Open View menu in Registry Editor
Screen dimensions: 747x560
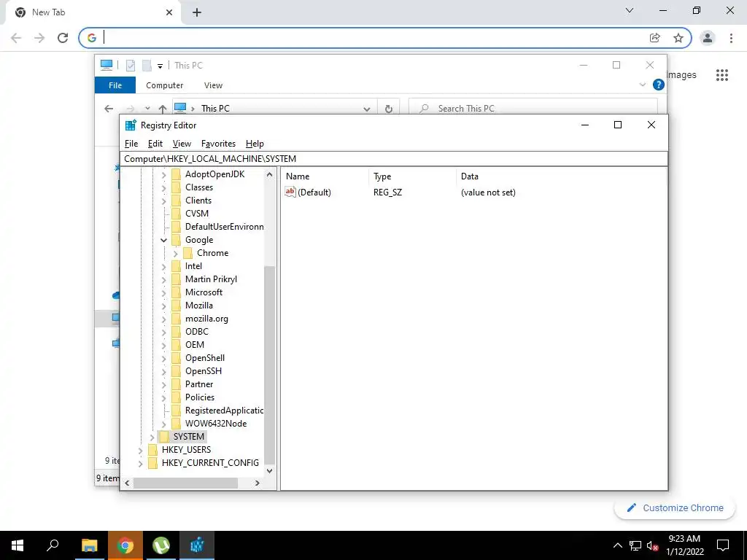pos(182,144)
